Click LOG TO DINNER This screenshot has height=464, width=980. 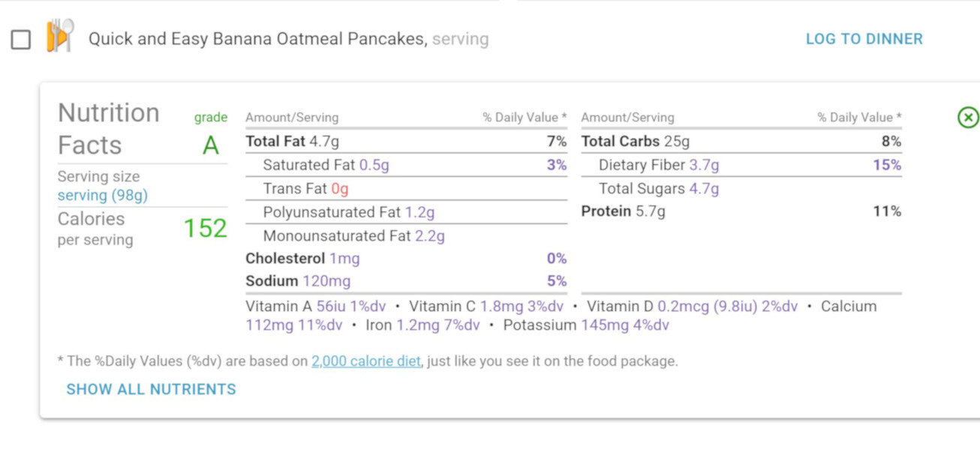click(x=864, y=39)
